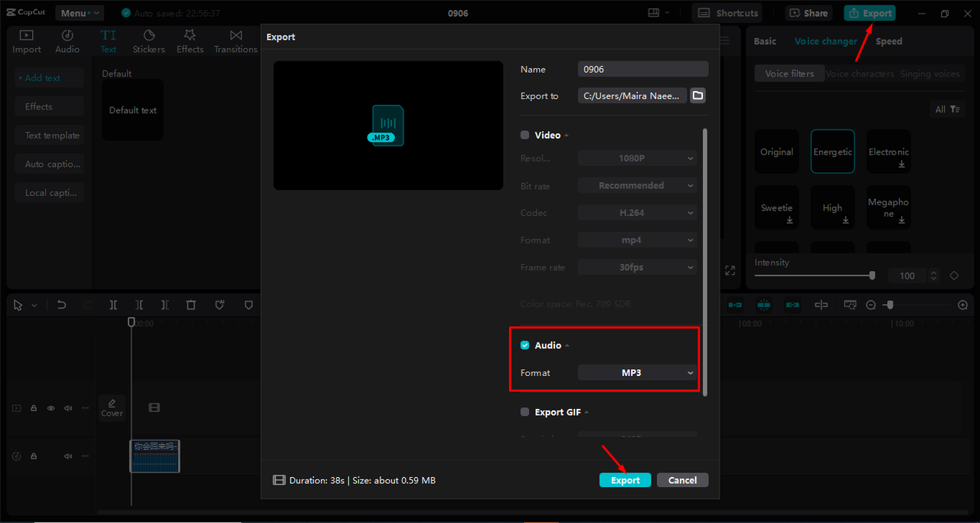Select the Text tool tab
This screenshot has height=523, width=980.
(x=109, y=41)
